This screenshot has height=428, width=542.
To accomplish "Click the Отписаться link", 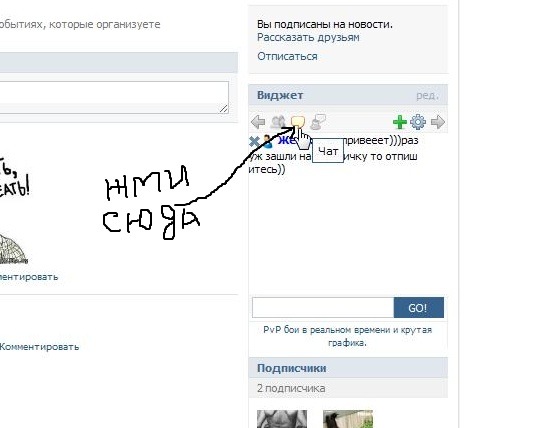I will 287,56.
